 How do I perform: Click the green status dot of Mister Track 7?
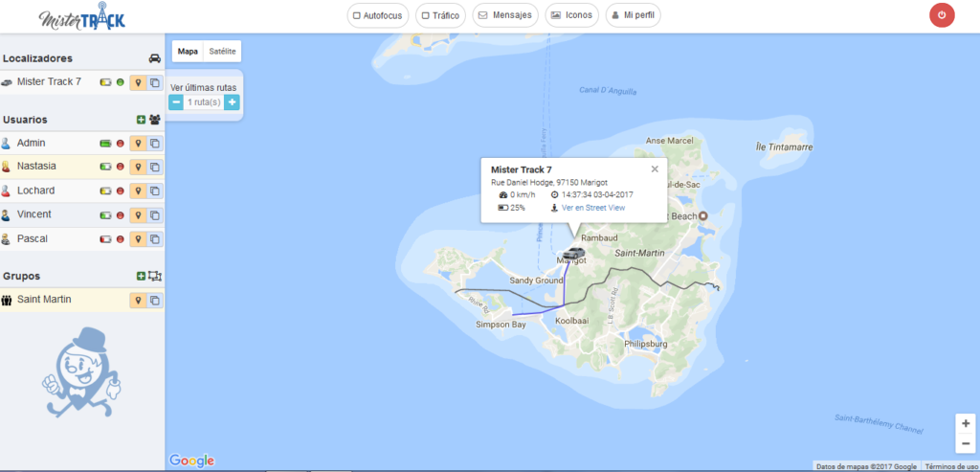pyautogui.click(x=120, y=82)
